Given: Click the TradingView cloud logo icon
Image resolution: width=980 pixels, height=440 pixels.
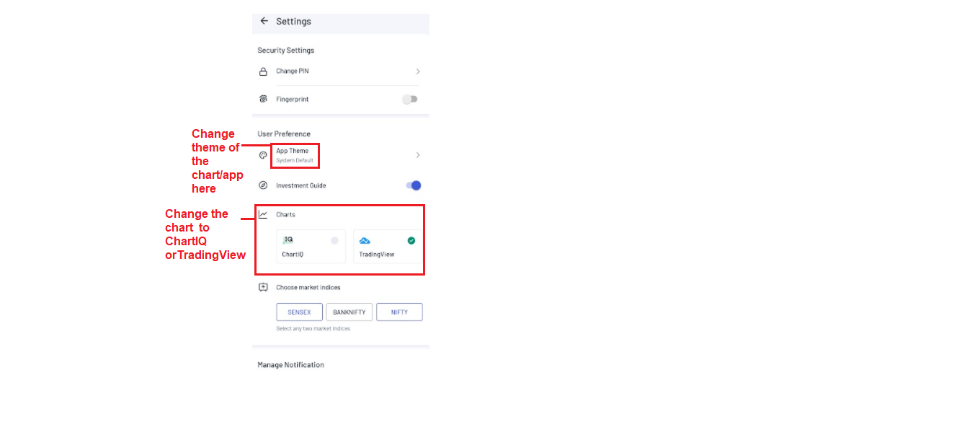Looking at the screenshot, I should pos(365,240).
